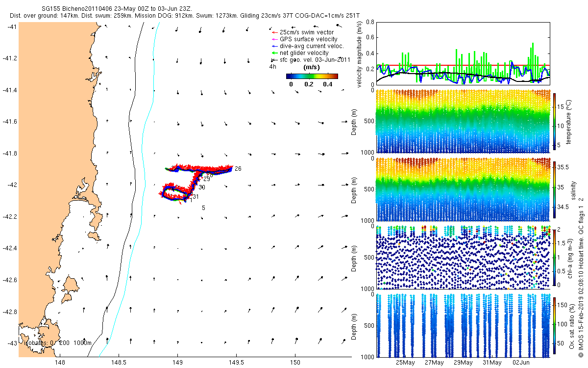Image resolution: width=588 pixels, height=368 pixels.
Task: Click the 'isobaths: 0 200 1000m' label
Action: pos(58,342)
